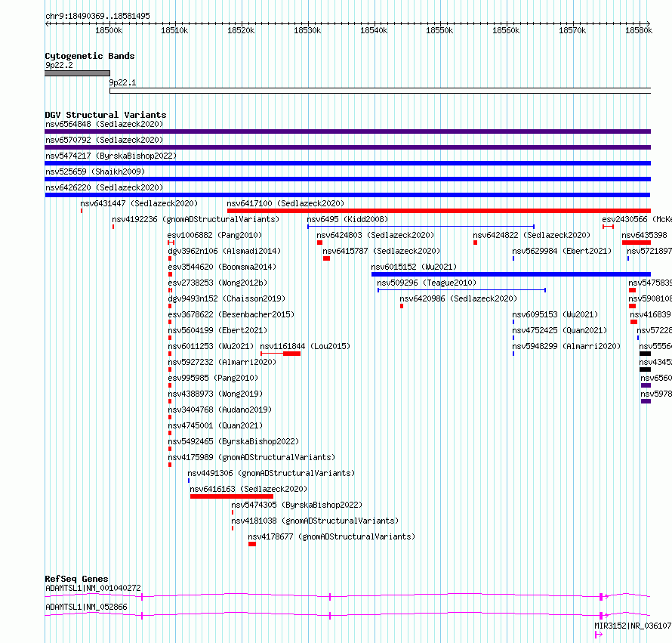Click nsv5629984 (Ebert2021) label
Image resolution: width=672 pixels, height=643 pixels.
point(562,251)
